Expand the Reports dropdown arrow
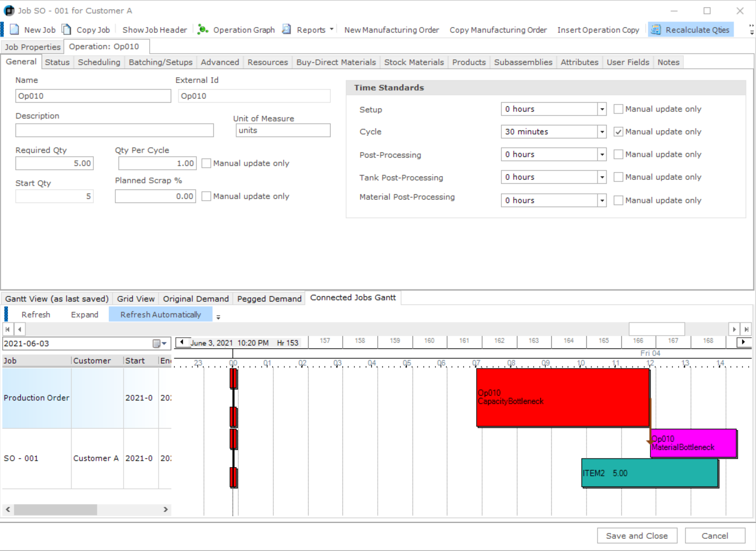This screenshot has height=551, width=756. (x=331, y=29)
